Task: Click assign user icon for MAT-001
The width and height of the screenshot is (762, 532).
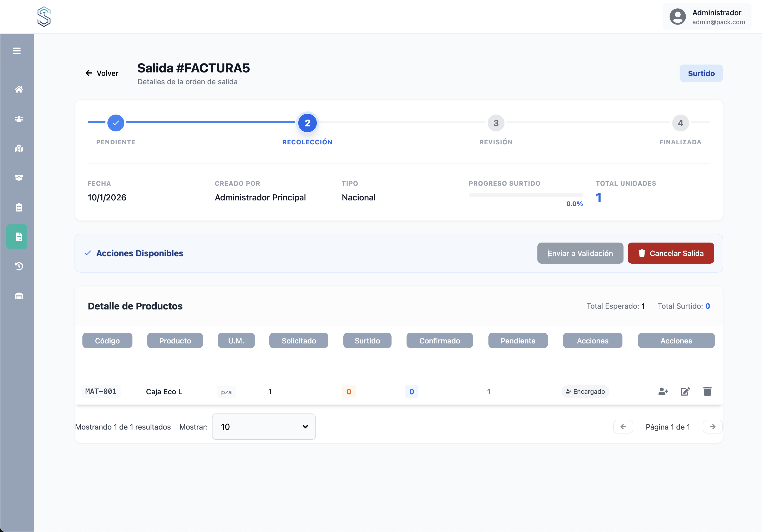Action: coord(663,392)
